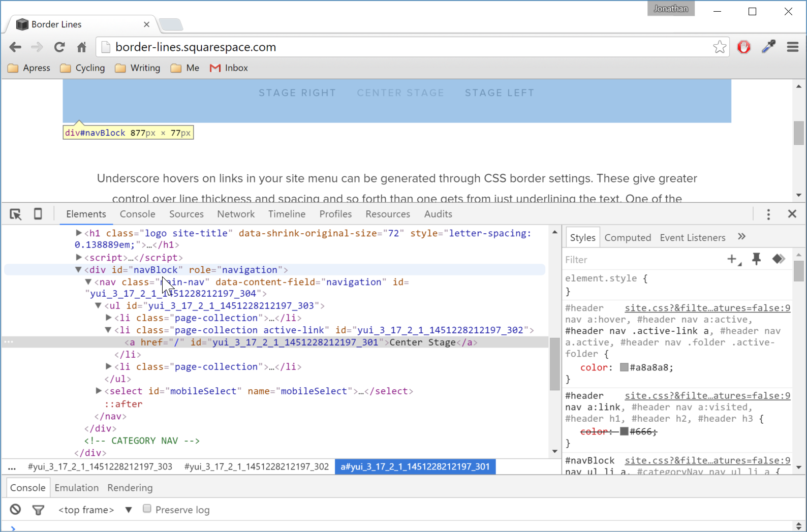Open the Emulation drawer tab
Viewport: 807px width, 532px height.
pyautogui.click(x=77, y=488)
